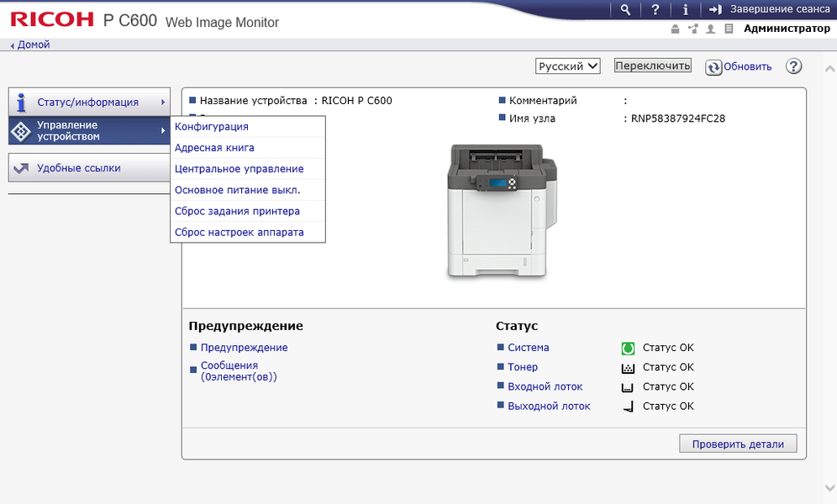Open the Выходной лоток link

(549, 407)
